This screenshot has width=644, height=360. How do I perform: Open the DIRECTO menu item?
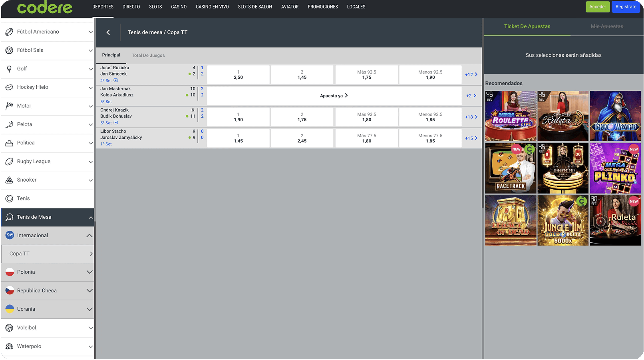point(131,7)
